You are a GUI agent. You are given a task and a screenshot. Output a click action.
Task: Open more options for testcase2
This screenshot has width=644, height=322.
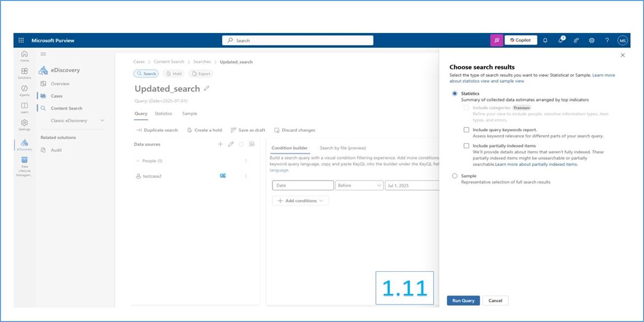click(x=245, y=176)
